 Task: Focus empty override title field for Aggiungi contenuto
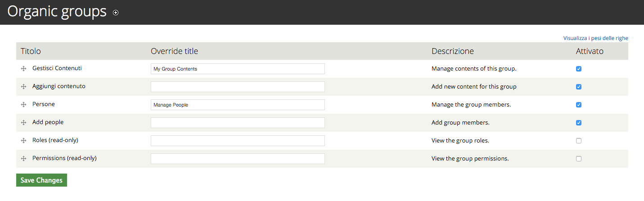click(x=238, y=87)
